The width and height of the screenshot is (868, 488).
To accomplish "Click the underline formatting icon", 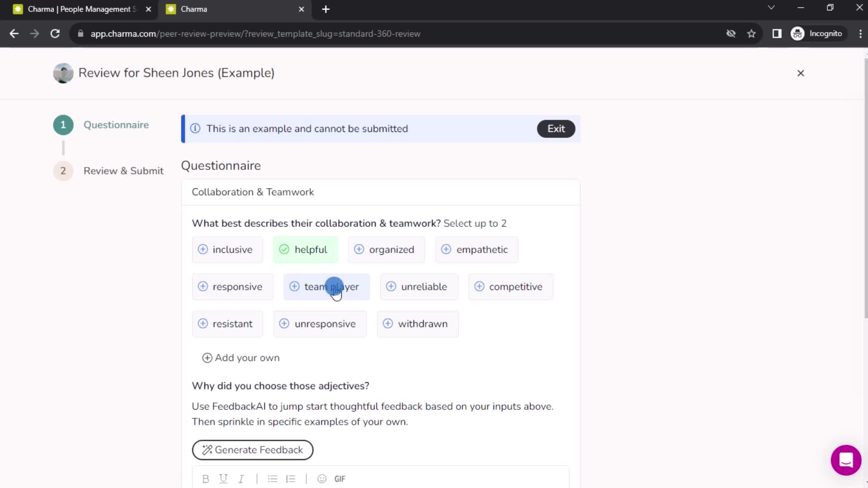I will 224,479.
